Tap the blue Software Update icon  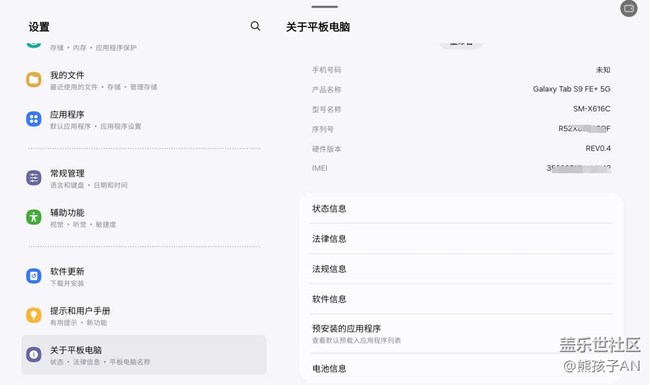tap(34, 276)
